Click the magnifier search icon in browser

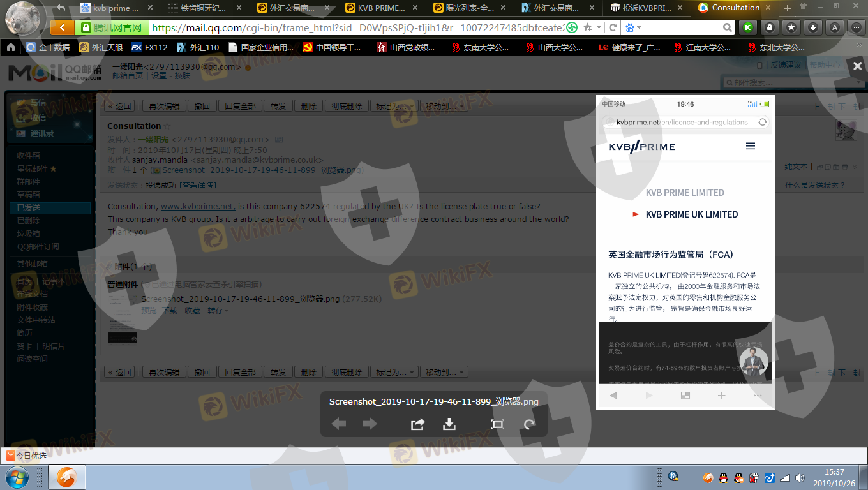point(728,28)
